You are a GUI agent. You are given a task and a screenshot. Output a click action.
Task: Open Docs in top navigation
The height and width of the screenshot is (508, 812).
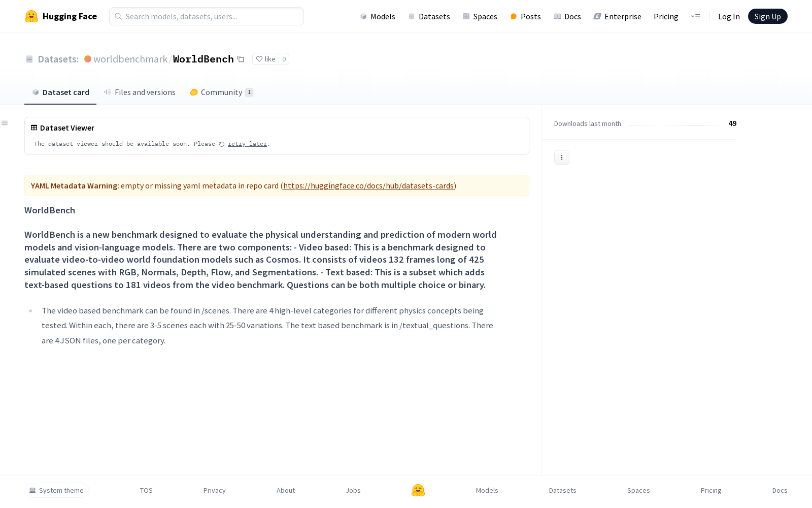[567, 17]
